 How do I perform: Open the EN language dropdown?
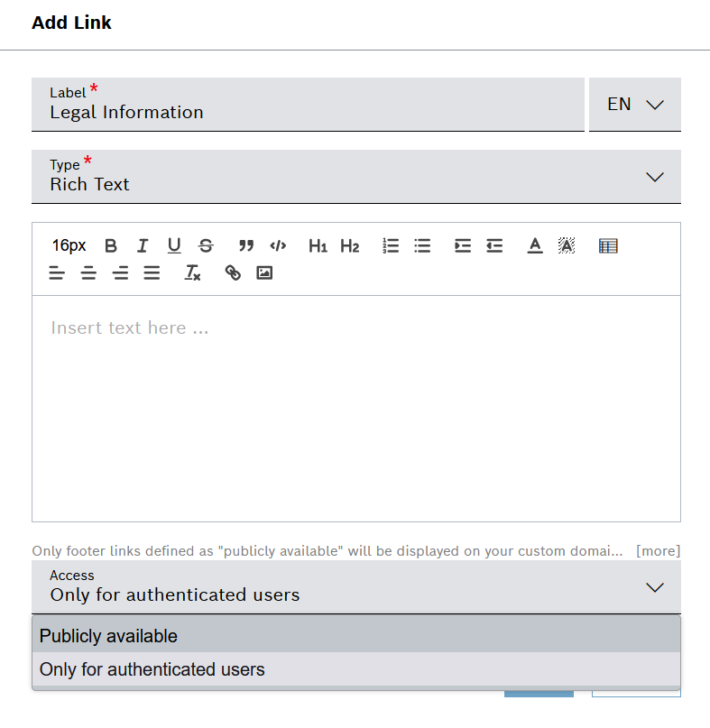pyautogui.click(x=635, y=105)
